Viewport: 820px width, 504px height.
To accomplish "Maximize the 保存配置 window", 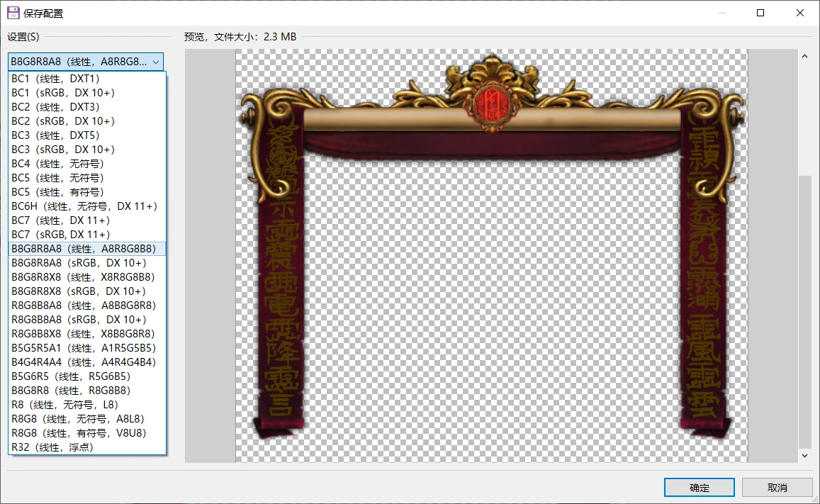I will coord(760,13).
